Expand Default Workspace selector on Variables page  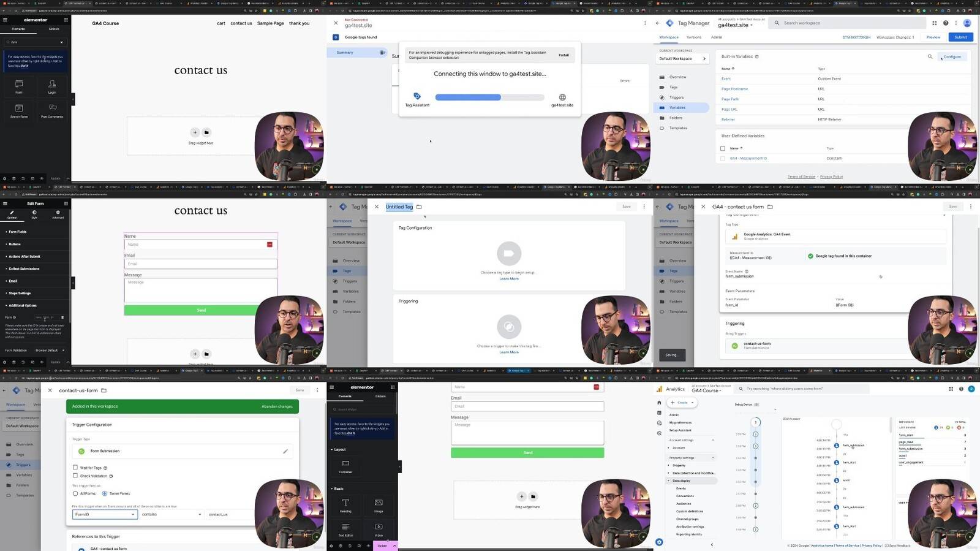682,59
